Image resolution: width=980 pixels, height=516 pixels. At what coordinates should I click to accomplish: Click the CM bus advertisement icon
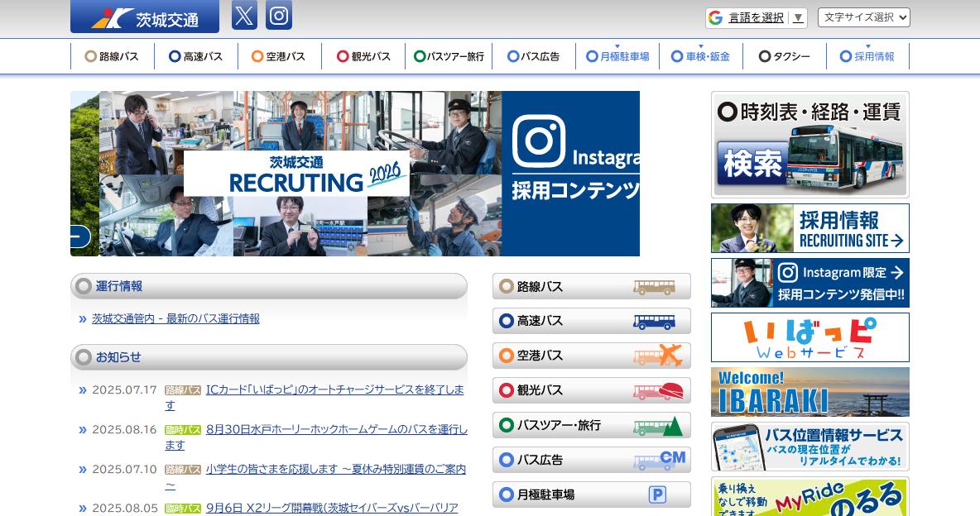tap(660, 460)
